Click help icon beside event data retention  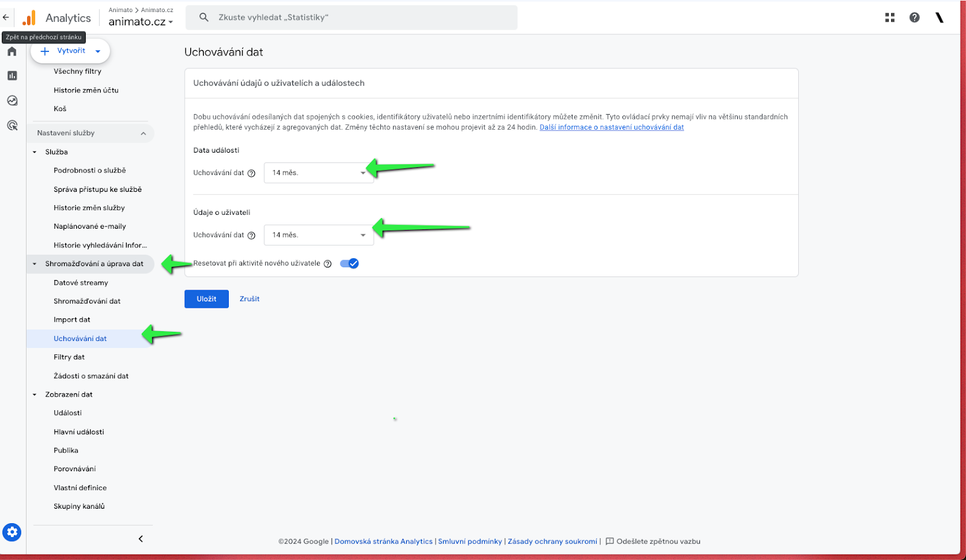pos(252,173)
